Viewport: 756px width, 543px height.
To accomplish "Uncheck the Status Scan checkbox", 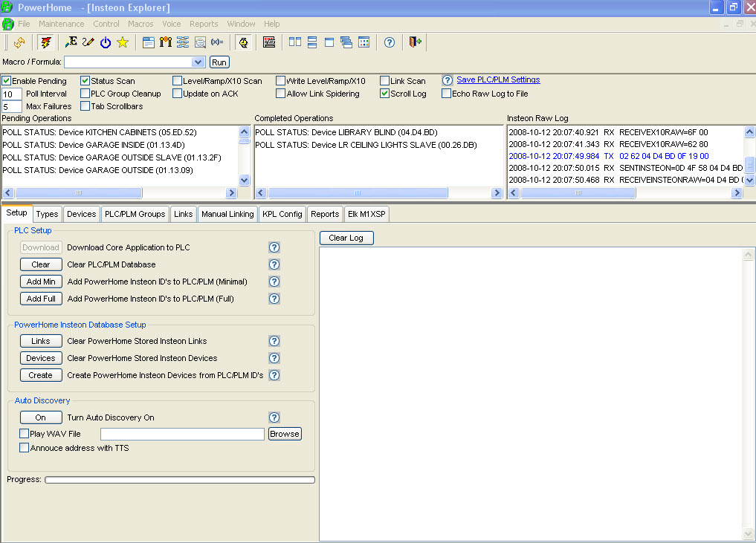I will click(x=85, y=80).
